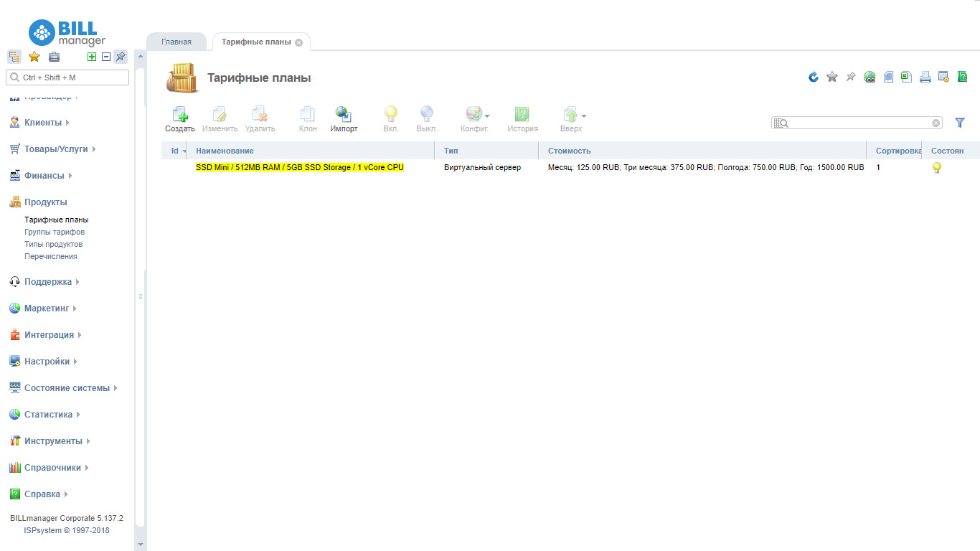The width and height of the screenshot is (980, 551).
Task: Close the Тарифные планы tab
Action: (299, 42)
